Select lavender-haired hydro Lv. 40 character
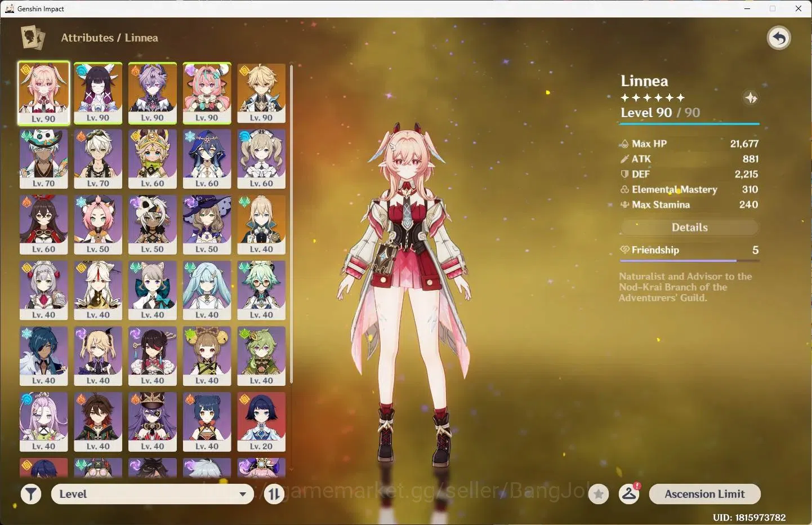Viewport: 812px width, 525px height. pyautogui.click(x=43, y=422)
